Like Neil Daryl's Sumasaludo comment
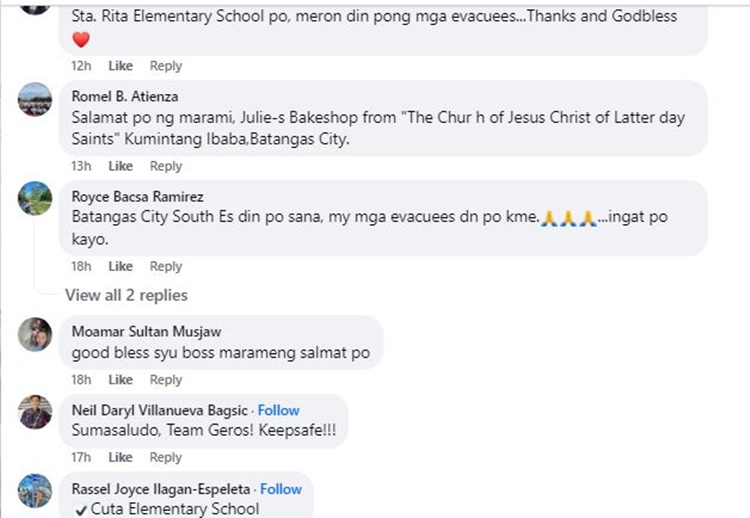750x518 pixels. coord(120,457)
